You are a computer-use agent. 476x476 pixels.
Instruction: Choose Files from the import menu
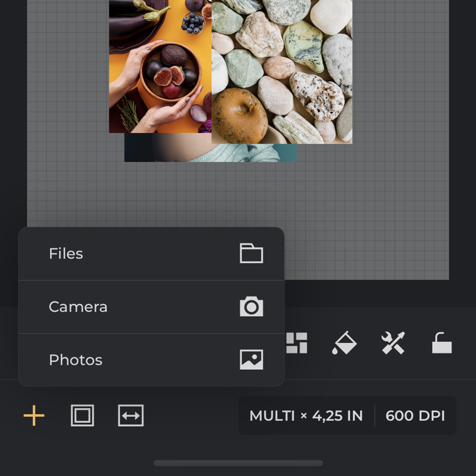66,253
